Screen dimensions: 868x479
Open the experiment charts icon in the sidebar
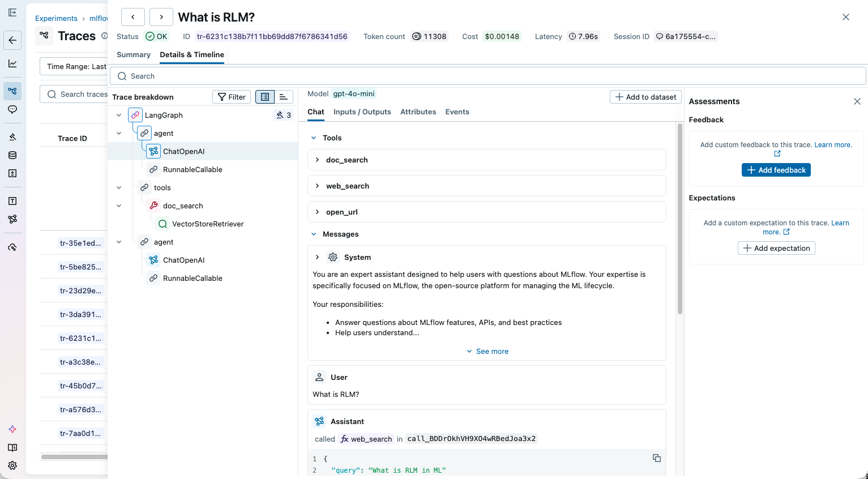12,63
